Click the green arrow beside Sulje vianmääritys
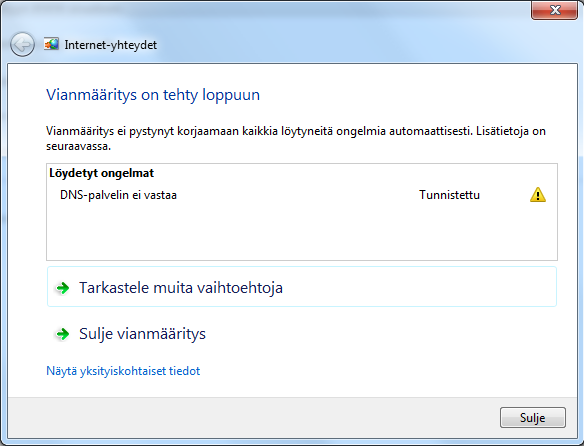 [x=63, y=334]
